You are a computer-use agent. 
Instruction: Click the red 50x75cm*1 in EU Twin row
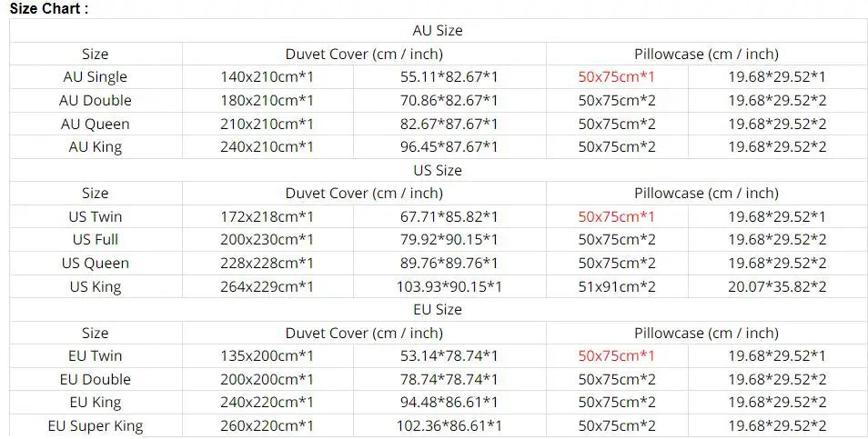(617, 356)
